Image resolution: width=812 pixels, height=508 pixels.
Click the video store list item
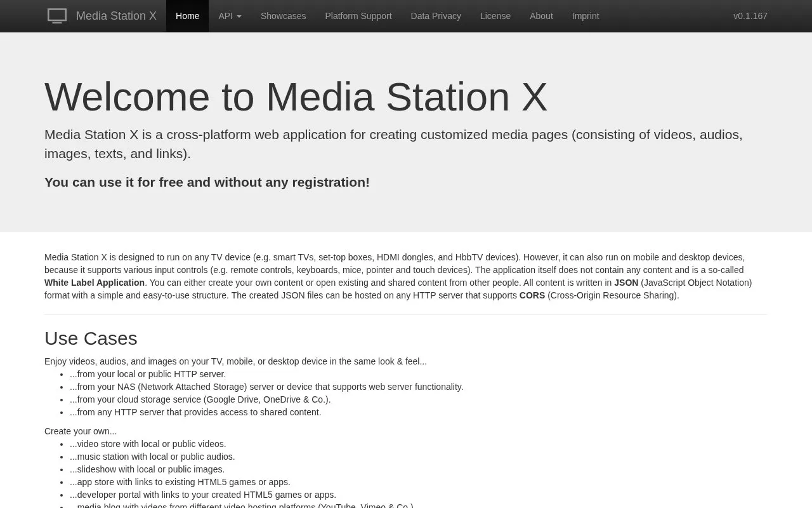(x=148, y=444)
